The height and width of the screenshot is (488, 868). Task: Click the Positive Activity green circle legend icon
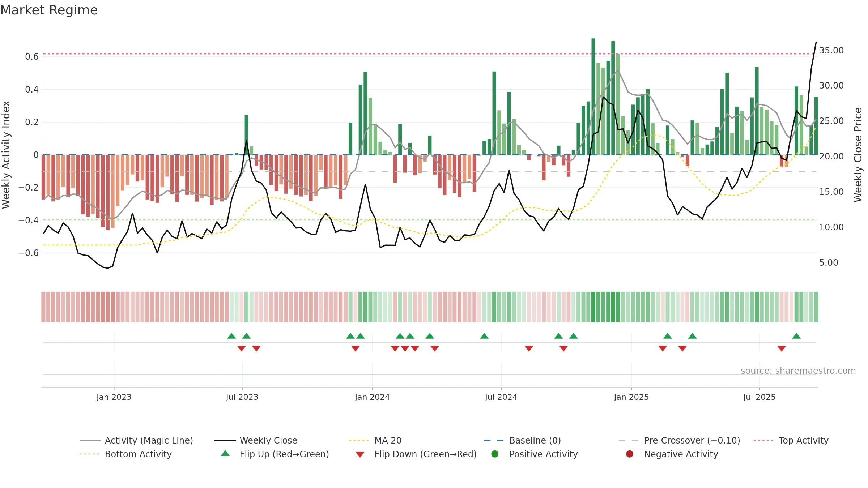[495, 454]
